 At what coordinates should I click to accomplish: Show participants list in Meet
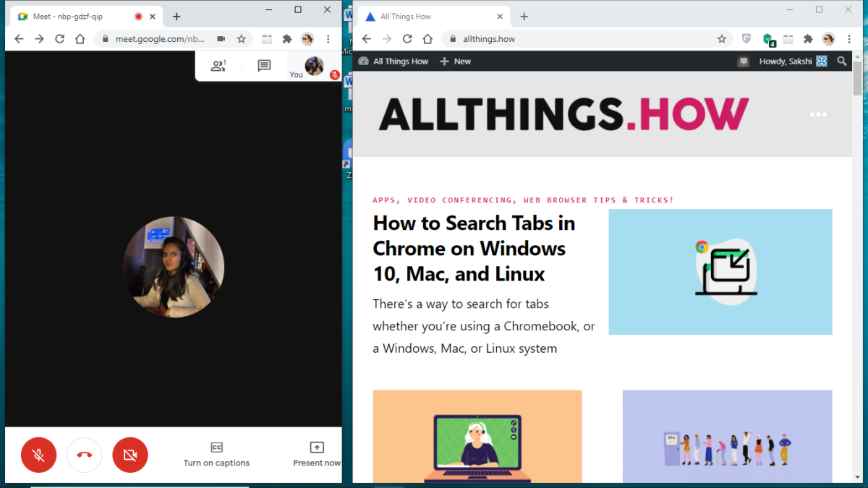218,66
